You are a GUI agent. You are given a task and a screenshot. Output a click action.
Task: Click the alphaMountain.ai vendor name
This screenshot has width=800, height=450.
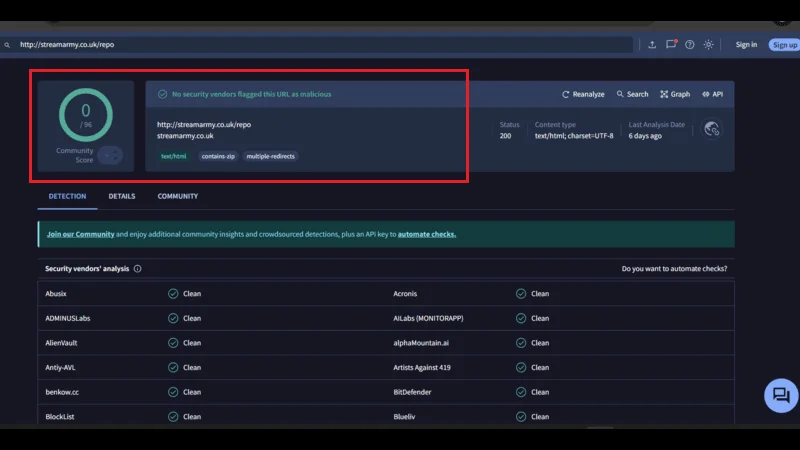(x=421, y=343)
